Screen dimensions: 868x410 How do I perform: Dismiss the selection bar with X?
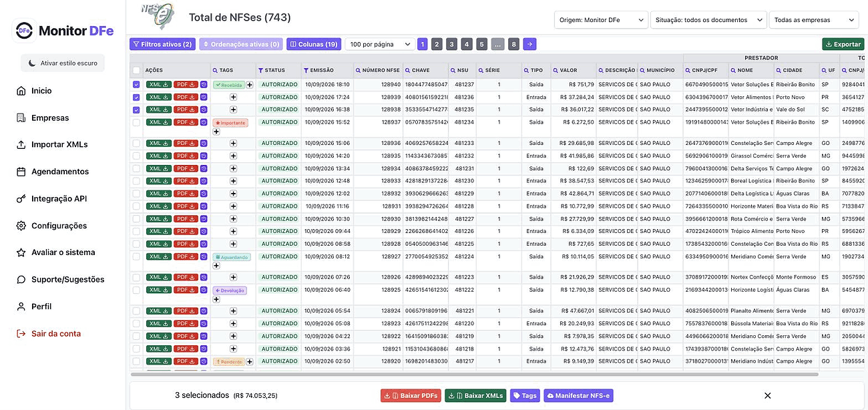tap(767, 395)
